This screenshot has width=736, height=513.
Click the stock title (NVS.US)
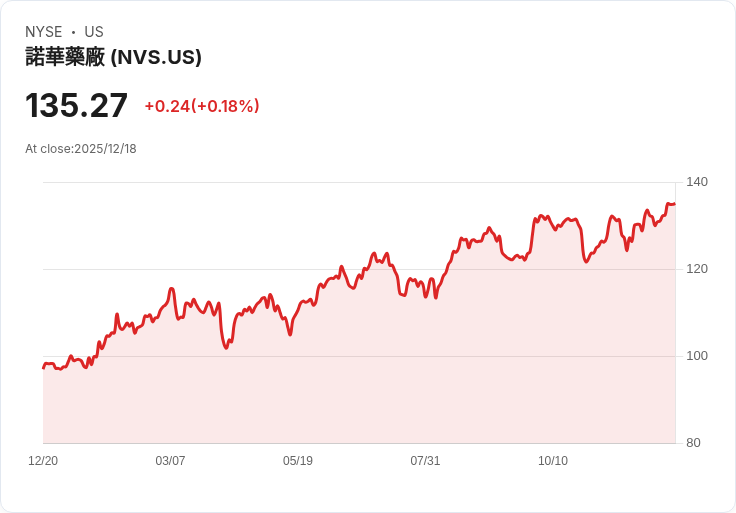click(113, 57)
